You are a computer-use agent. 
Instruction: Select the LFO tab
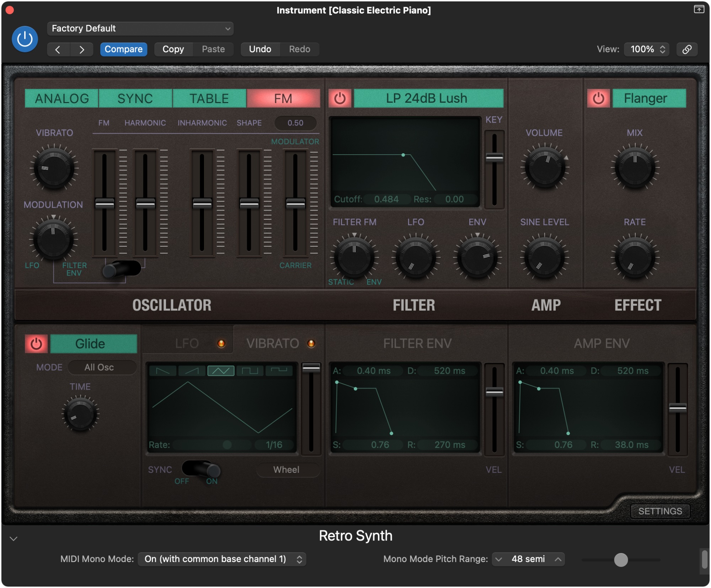tap(187, 343)
